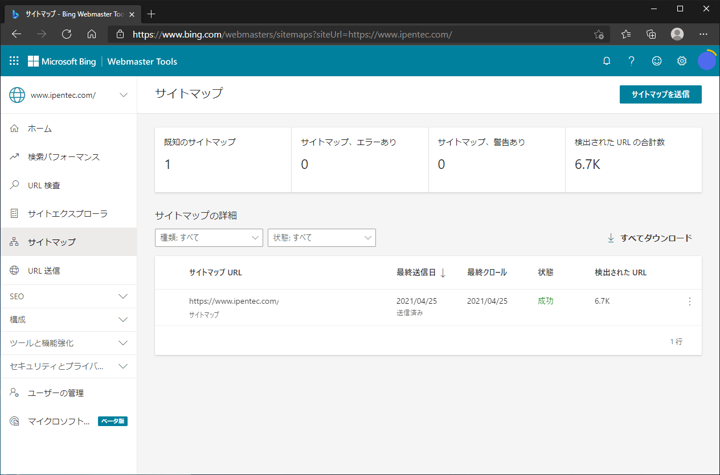Go to ホーム in the sidebar
The image size is (720, 475).
[x=69, y=128]
